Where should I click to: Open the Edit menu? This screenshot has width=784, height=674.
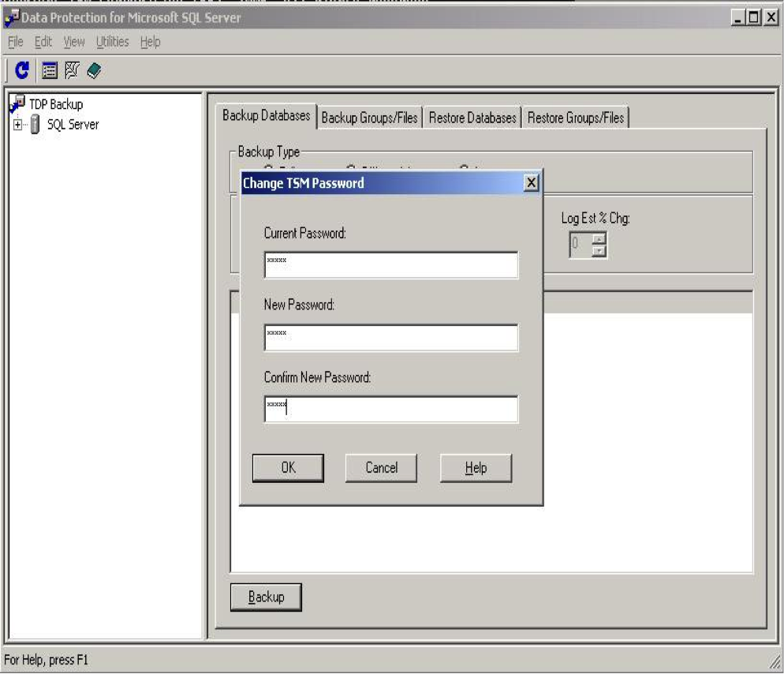(43, 42)
